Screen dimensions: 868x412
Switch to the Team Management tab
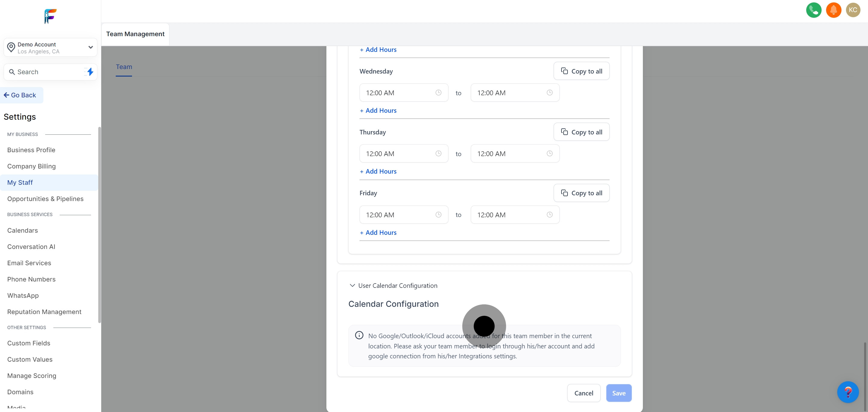pyautogui.click(x=135, y=34)
